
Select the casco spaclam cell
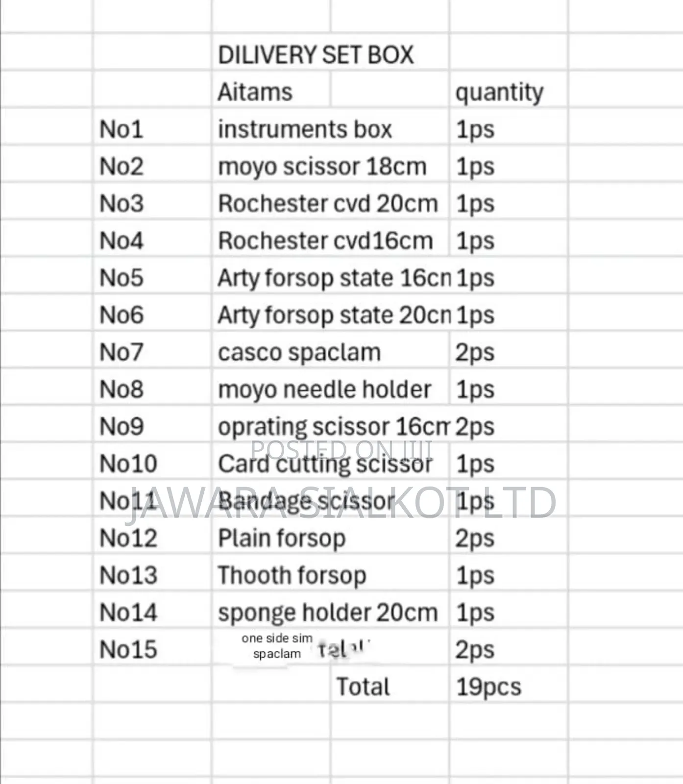click(x=331, y=350)
